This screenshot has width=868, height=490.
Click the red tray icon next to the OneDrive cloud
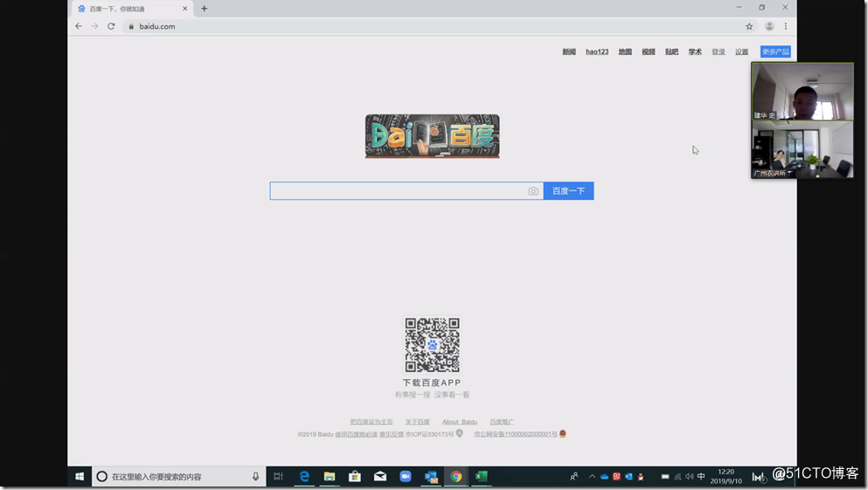pos(616,476)
